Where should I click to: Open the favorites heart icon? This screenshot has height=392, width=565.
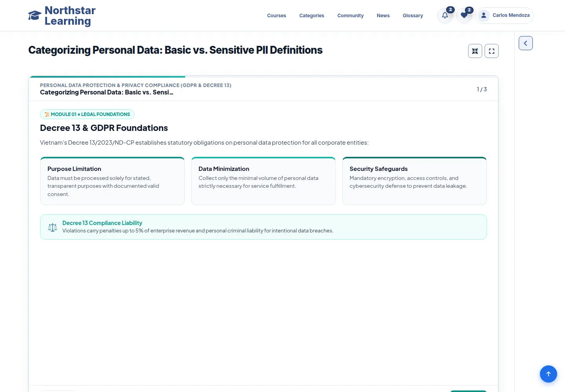(464, 16)
